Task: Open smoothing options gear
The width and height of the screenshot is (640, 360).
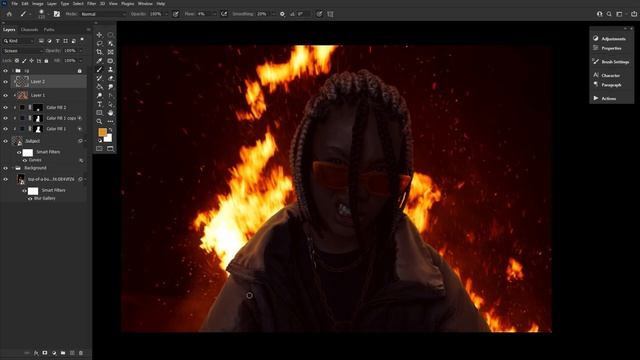Action: point(282,14)
